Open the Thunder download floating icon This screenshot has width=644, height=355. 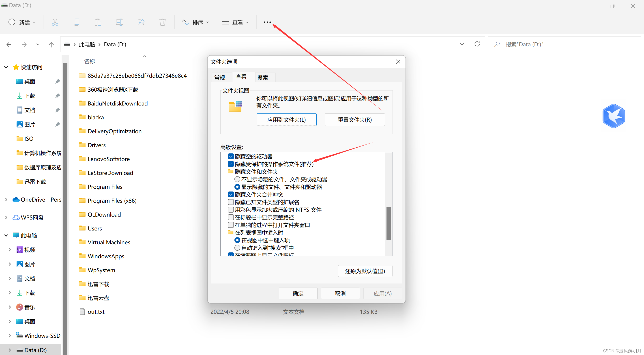[614, 116]
